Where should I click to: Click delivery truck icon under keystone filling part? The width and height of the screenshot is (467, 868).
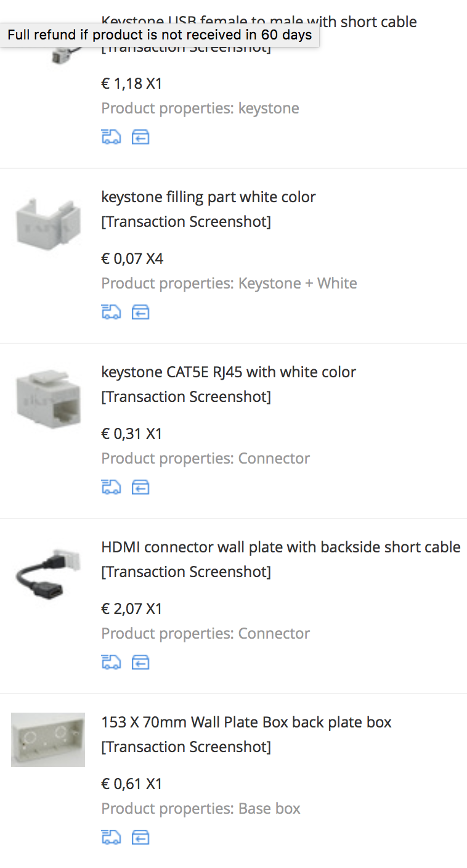(111, 312)
